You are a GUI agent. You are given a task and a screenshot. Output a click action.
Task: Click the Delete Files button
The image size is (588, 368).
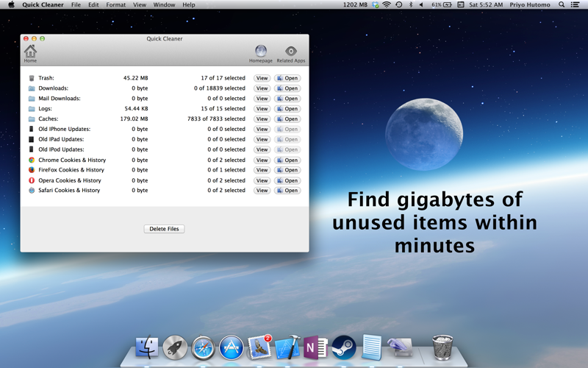tap(164, 229)
